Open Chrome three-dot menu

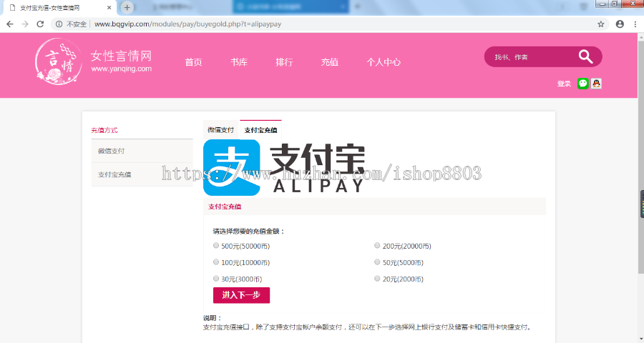(x=635, y=24)
